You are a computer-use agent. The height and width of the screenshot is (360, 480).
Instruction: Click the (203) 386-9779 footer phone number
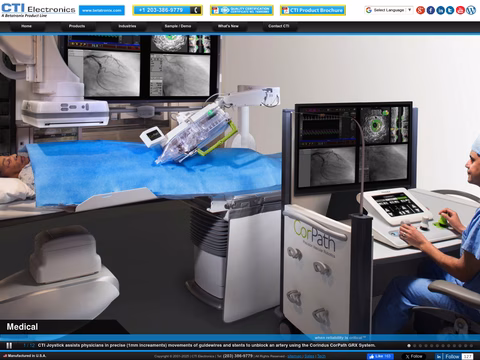click(x=238, y=356)
